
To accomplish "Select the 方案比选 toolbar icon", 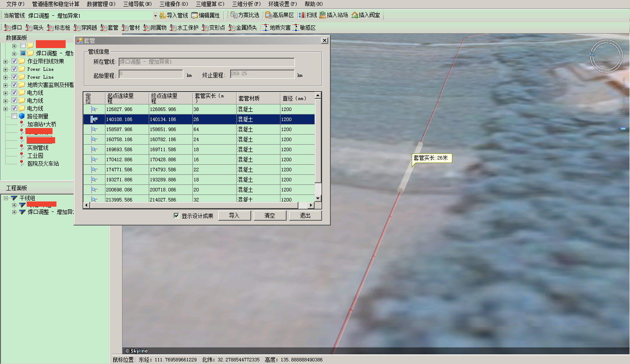I will coord(234,15).
